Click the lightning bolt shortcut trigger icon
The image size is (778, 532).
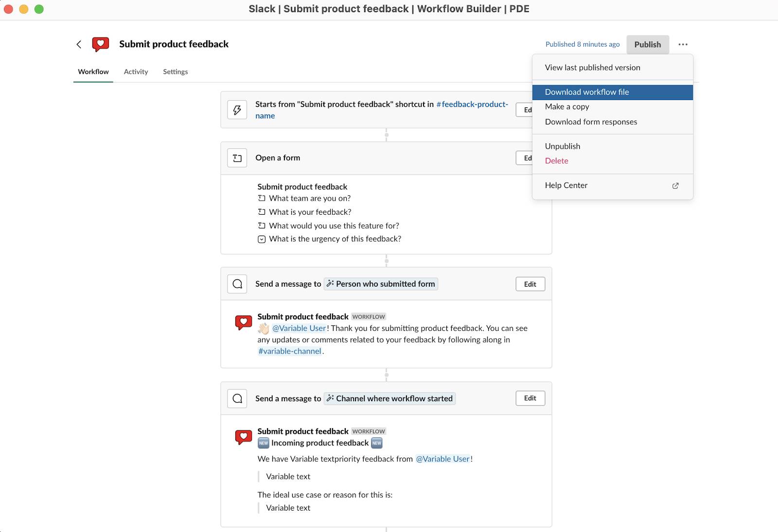(237, 110)
